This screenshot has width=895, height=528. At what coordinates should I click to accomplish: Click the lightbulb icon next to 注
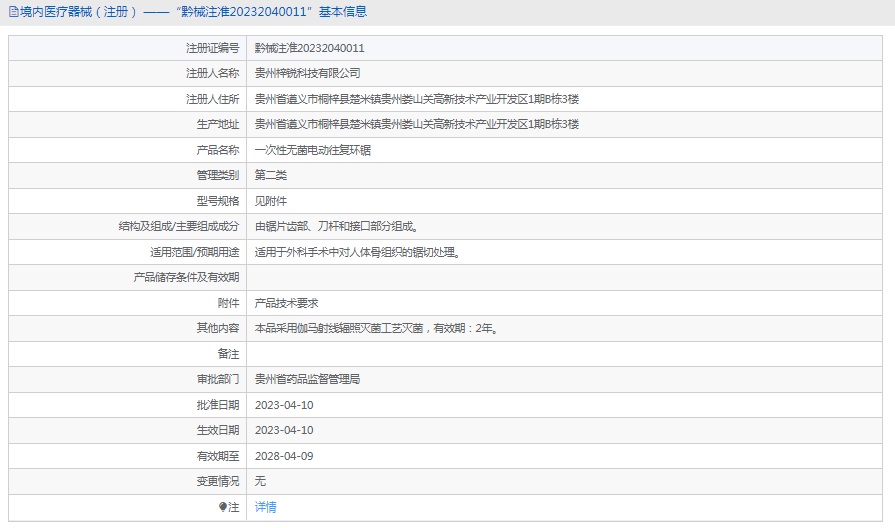[x=223, y=507]
